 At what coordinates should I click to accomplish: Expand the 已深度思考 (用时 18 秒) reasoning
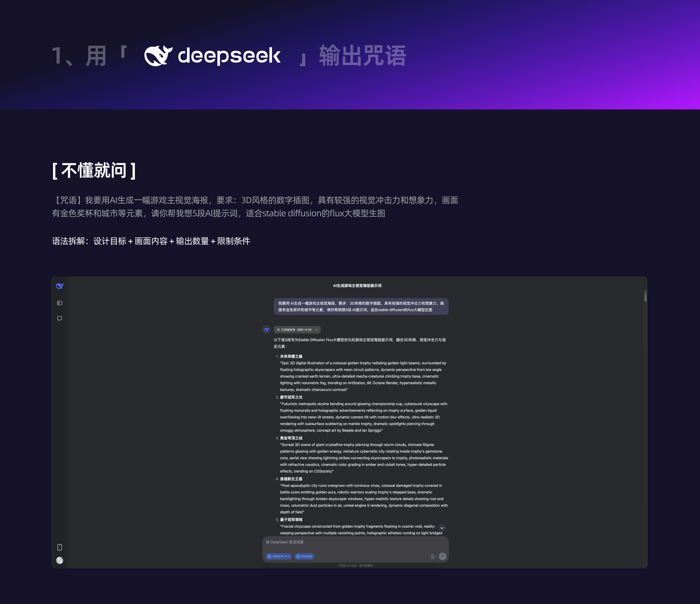(297, 330)
